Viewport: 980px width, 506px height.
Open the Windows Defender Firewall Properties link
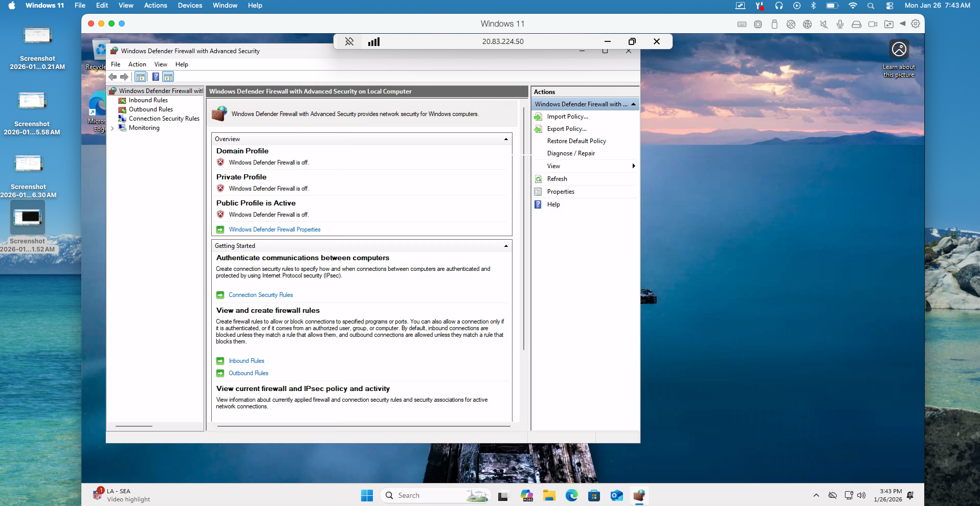(275, 229)
